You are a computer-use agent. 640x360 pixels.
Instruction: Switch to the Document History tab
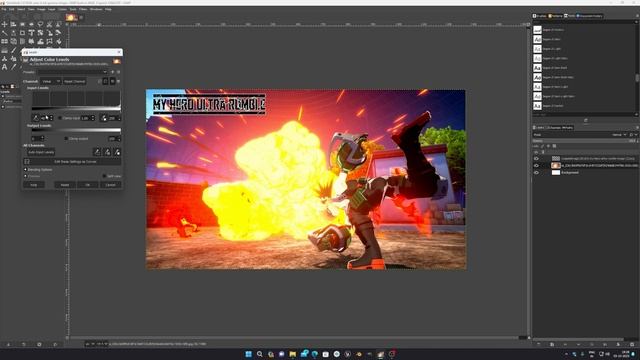589,16
